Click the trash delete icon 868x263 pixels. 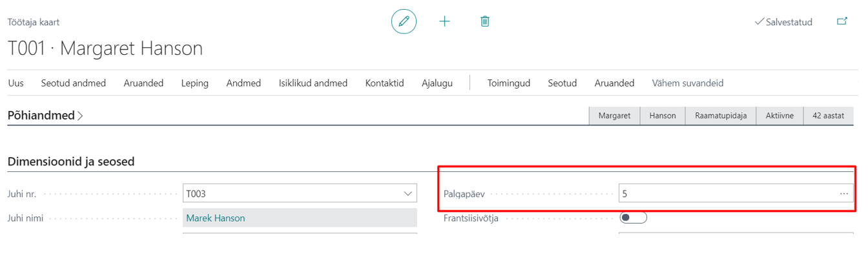click(x=485, y=21)
